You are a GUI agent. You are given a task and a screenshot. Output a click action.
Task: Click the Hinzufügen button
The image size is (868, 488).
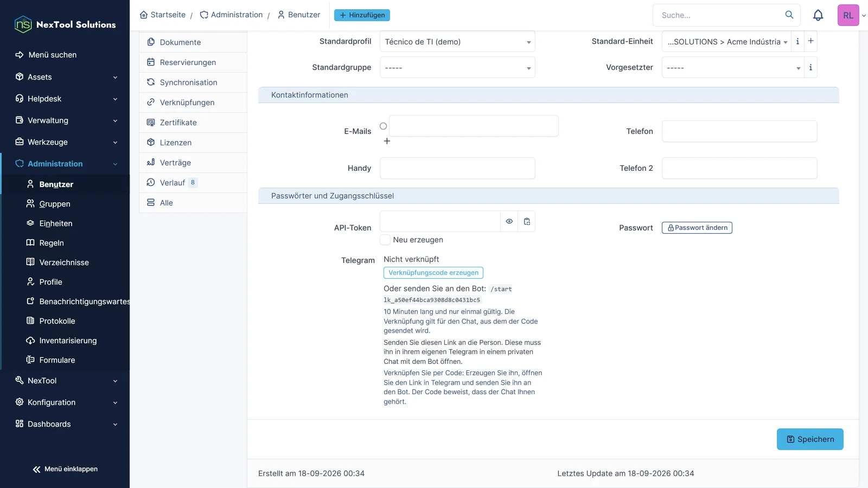pos(362,15)
